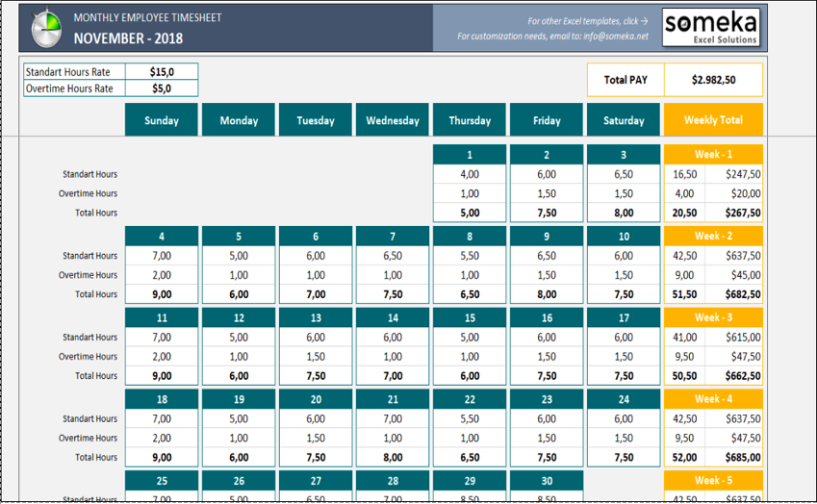
Task: Select Standart Hours cell under day 1
Action: point(470,174)
